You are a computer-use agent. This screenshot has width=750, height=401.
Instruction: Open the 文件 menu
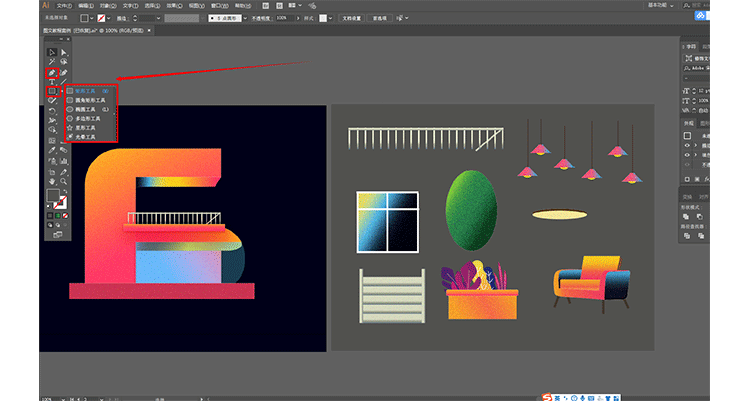click(63, 5)
